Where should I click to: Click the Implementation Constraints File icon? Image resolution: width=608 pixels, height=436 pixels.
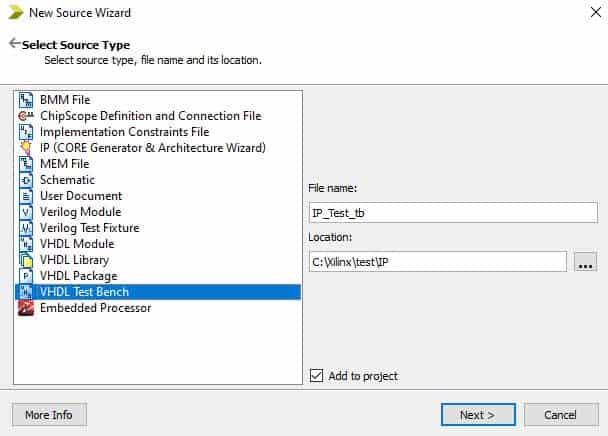tap(26, 132)
